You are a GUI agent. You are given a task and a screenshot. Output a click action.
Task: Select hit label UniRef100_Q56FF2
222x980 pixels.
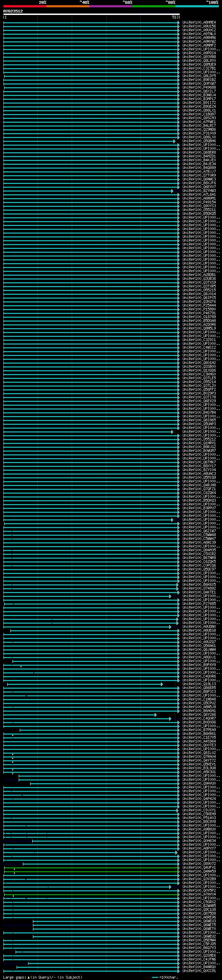[x=199, y=390]
